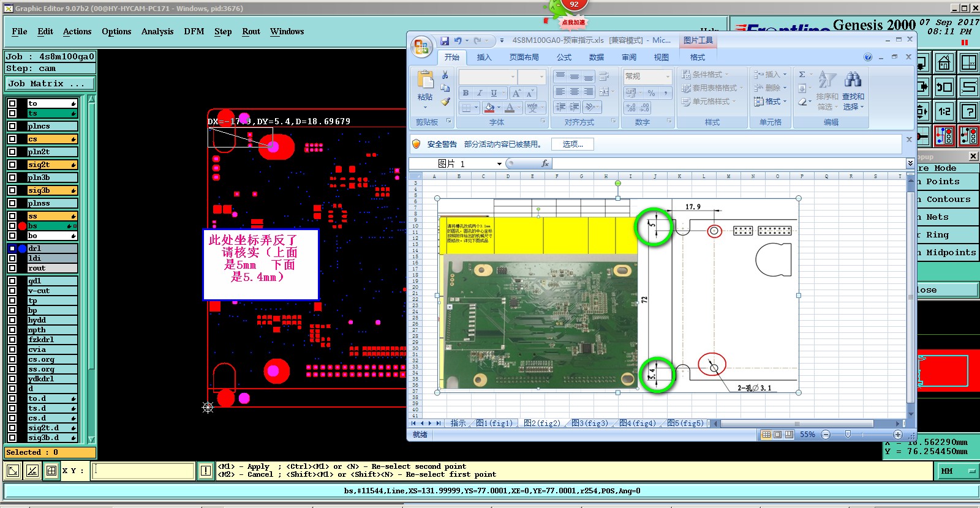This screenshot has width=980, height=508.
Task: Toggle Bold in Excel font group
Action: 466,93
